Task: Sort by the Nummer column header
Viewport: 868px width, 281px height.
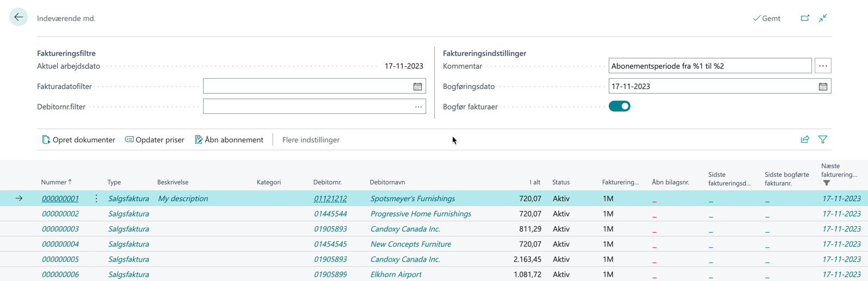Action: pyautogui.click(x=53, y=182)
